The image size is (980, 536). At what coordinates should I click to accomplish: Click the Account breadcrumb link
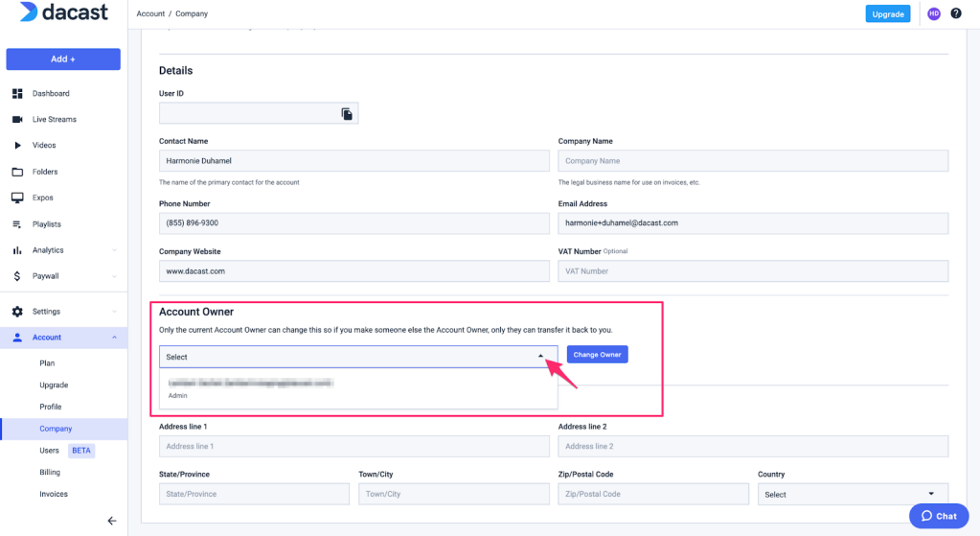coord(150,13)
